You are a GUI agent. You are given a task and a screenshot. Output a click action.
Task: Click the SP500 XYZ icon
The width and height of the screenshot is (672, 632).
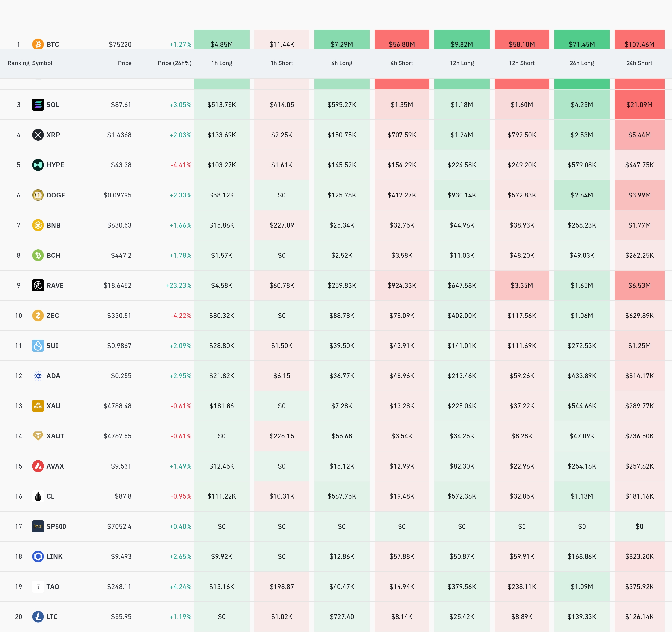pyautogui.click(x=38, y=526)
